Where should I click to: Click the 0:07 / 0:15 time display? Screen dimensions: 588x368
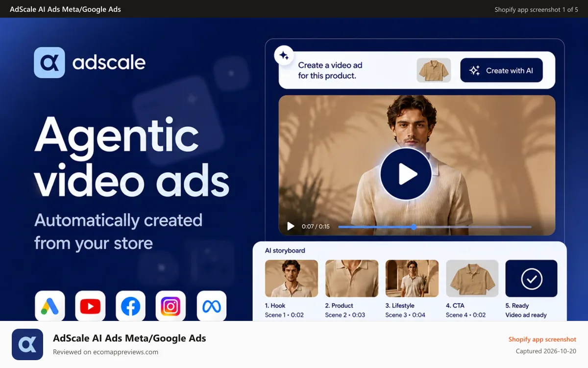tap(316, 227)
